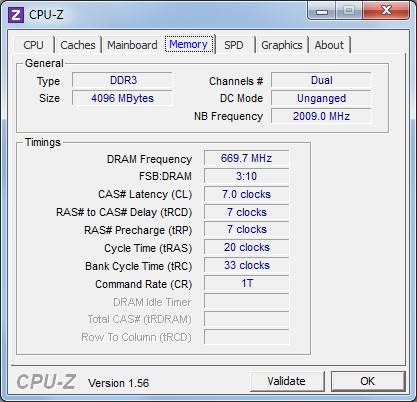Click the Validate button
Viewport: 417px width, 402px height.
287,381
